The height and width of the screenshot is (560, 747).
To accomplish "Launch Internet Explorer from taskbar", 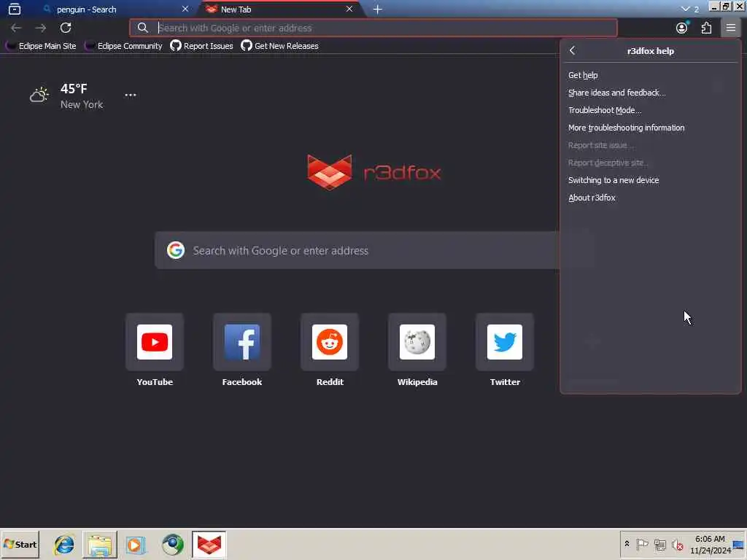I will click(64, 544).
